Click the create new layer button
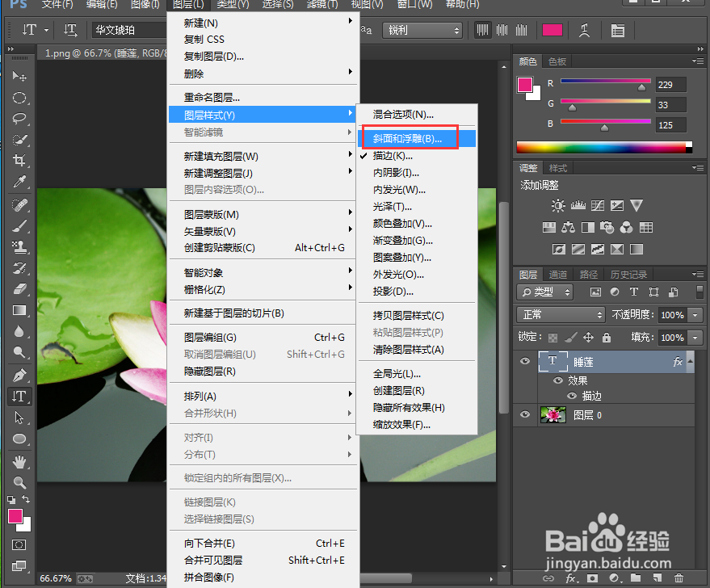 [656, 580]
